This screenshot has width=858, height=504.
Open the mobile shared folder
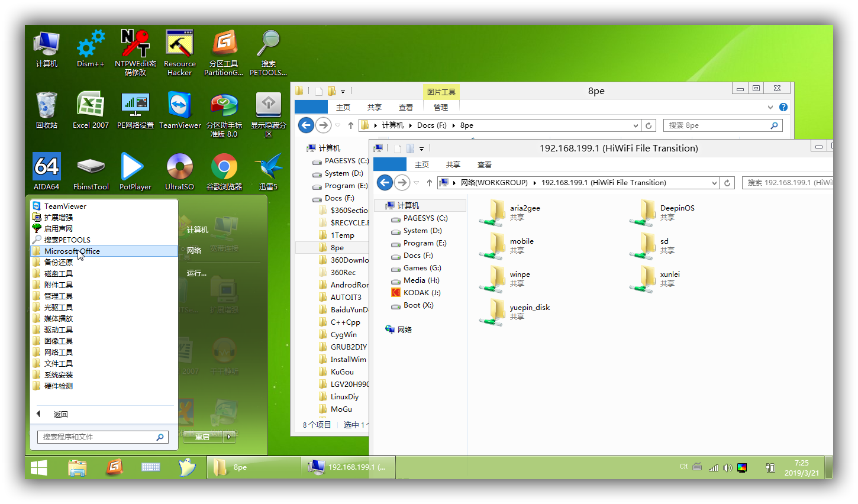(507, 245)
